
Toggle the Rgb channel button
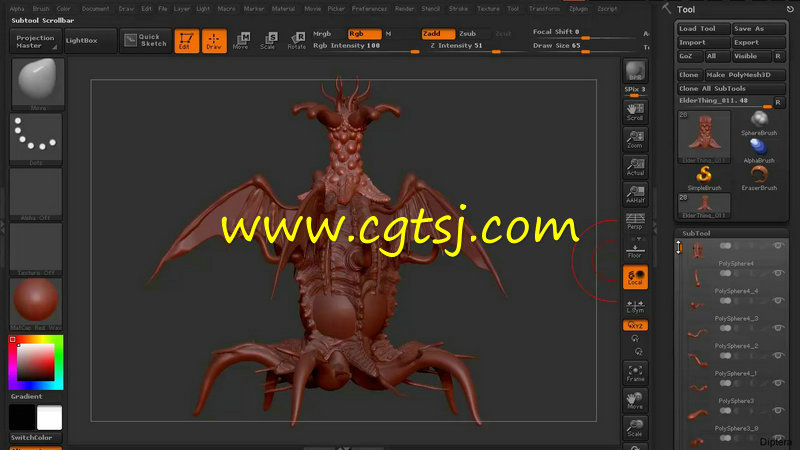click(364, 34)
